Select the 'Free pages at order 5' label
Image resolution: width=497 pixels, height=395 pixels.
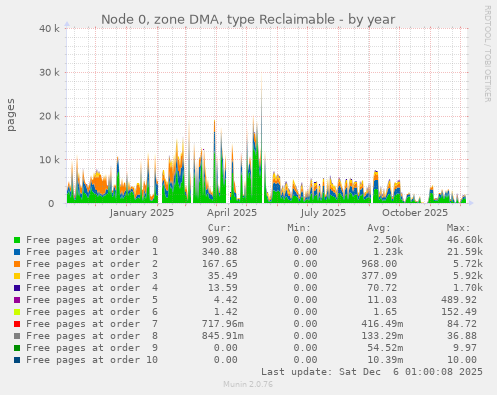coord(92,300)
